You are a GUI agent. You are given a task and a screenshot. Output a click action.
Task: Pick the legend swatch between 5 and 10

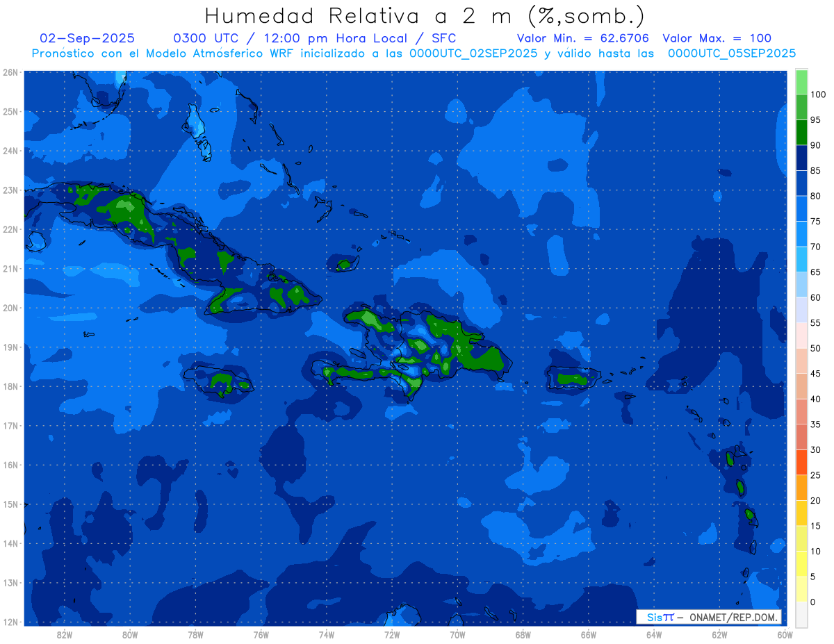tap(801, 563)
